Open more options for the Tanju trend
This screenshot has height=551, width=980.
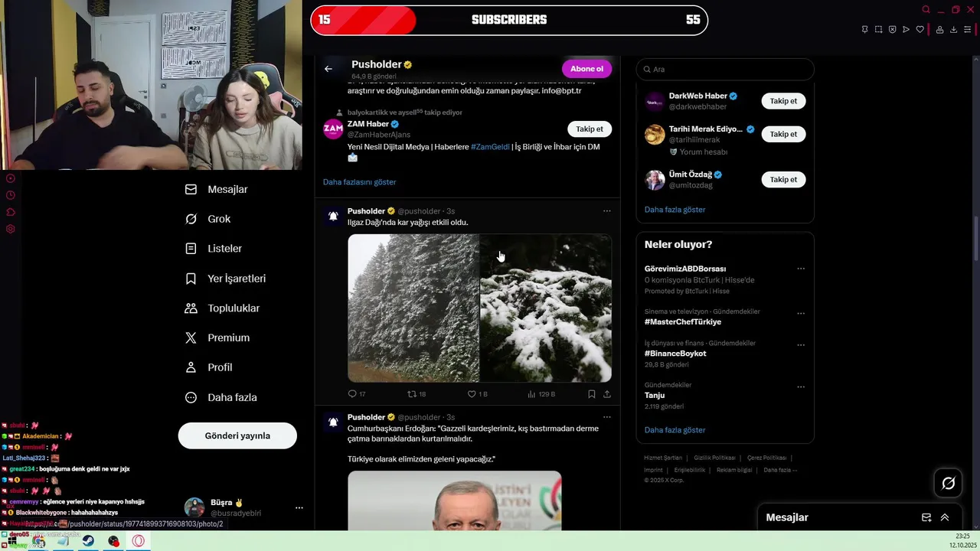[x=801, y=387]
